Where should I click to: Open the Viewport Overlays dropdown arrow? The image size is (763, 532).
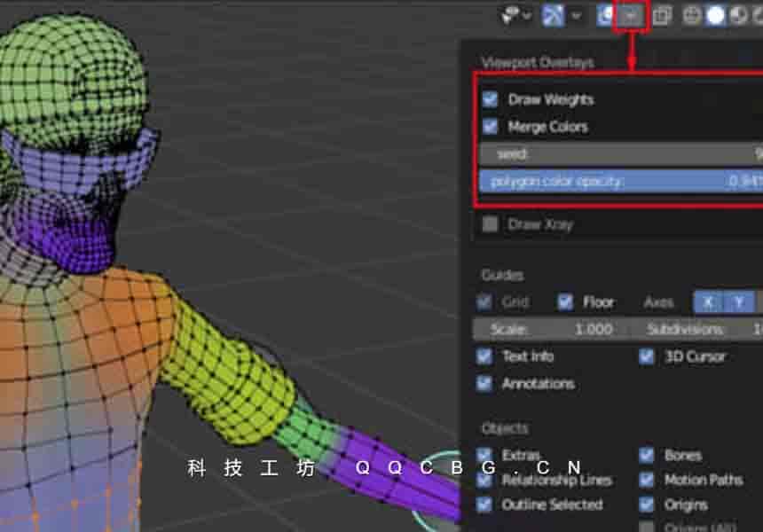(x=632, y=15)
